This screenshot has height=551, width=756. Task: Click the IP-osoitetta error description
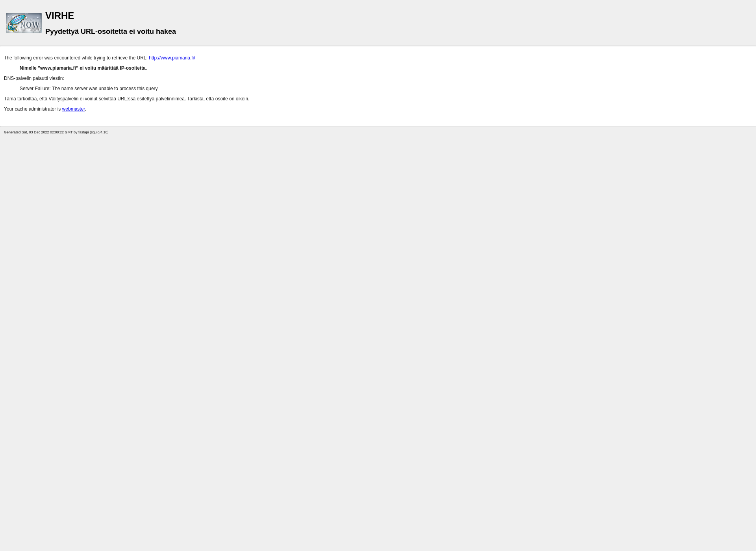[x=83, y=68]
